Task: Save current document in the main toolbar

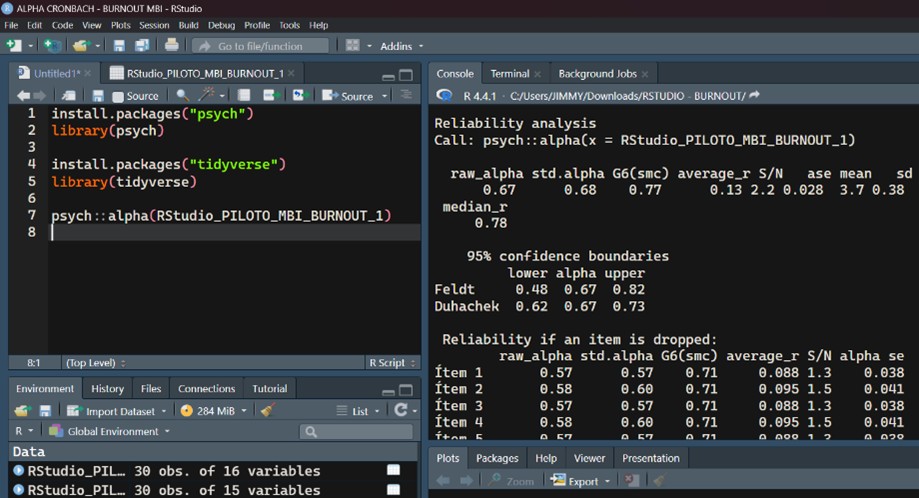Action: pos(119,46)
